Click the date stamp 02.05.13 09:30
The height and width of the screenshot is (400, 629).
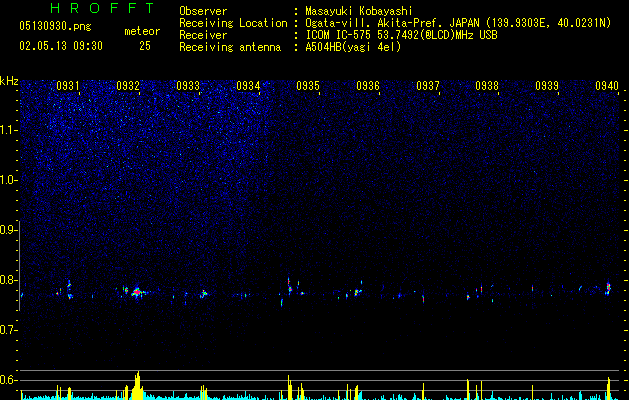(x=61, y=46)
